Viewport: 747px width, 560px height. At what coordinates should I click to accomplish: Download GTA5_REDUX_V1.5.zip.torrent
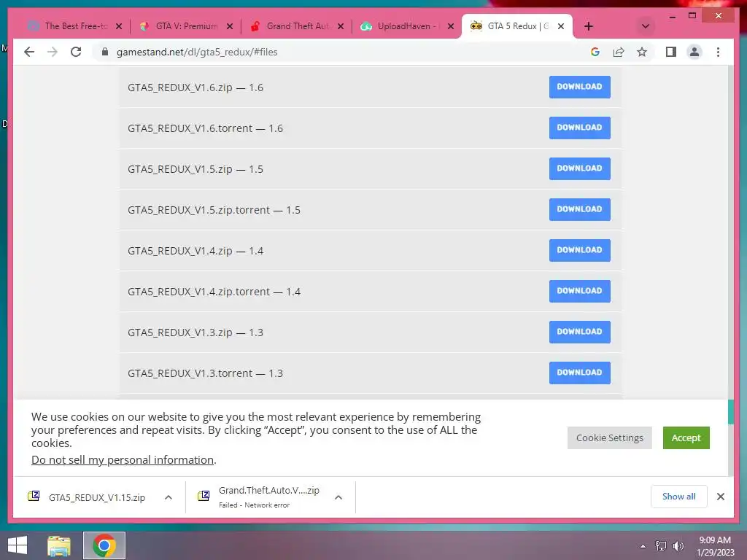pyautogui.click(x=579, y=209)
